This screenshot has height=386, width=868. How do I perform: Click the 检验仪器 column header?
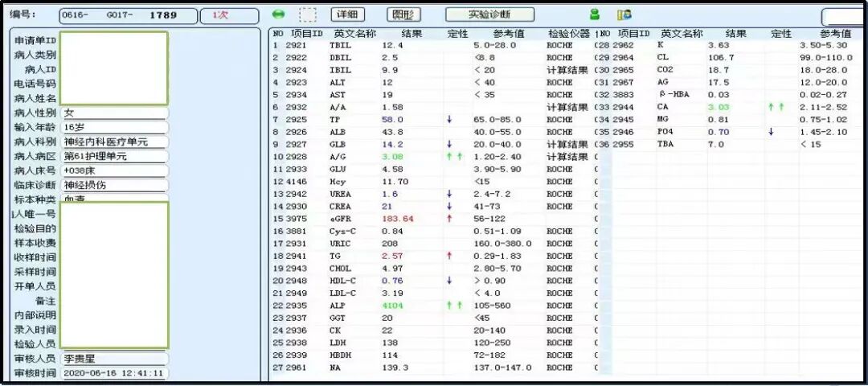click(569, 34)
